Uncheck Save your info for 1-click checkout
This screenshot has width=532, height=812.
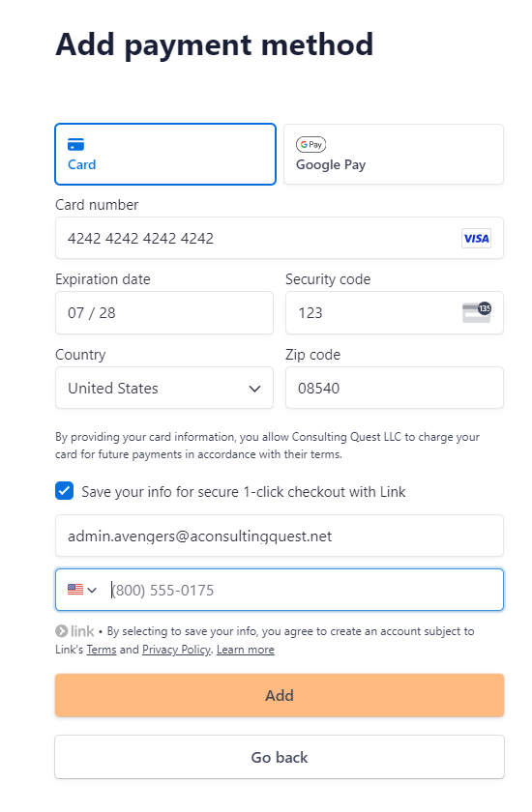pyautogui.click(x=64, y=491)
